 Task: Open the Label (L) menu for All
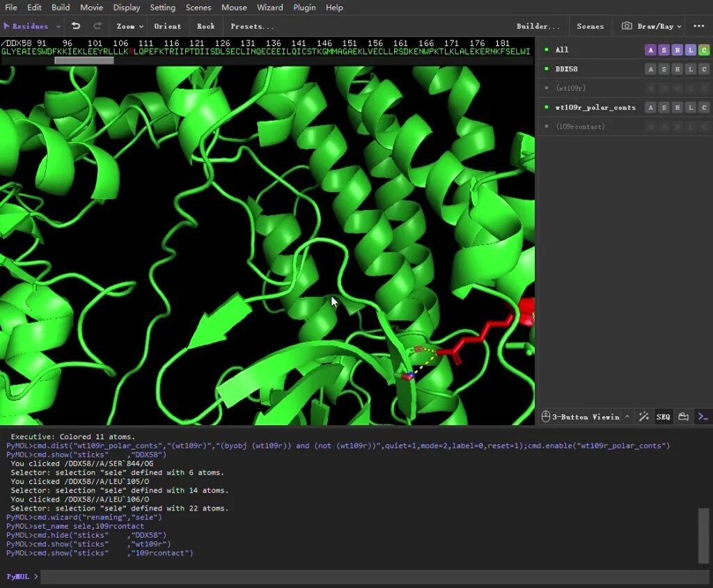(x=691, y=50)
